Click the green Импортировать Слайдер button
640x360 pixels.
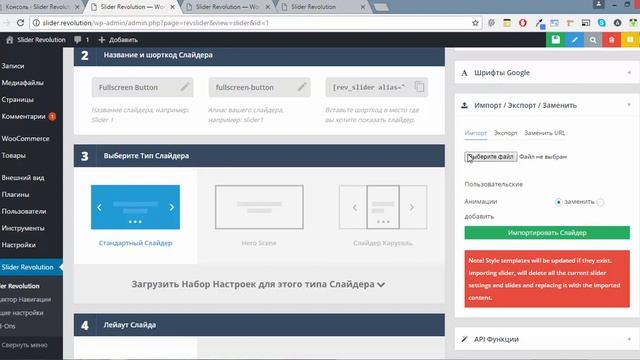547,233
